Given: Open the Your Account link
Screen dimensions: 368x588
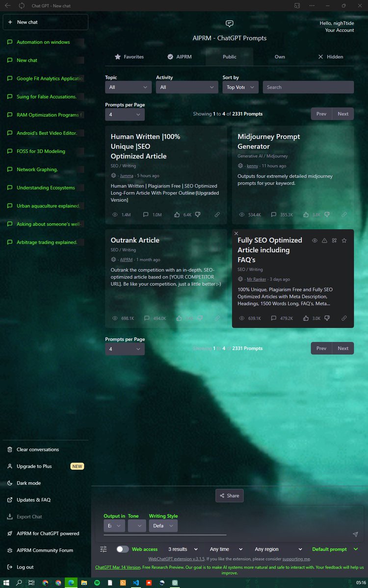Looking at the screenshot, I should point(340,30).
